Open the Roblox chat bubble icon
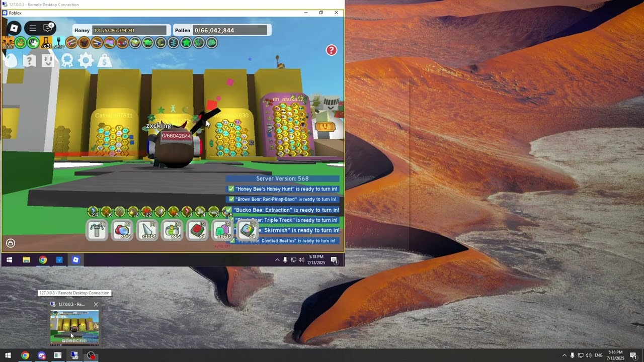This screenshot has height=362, width=644. 48,28
